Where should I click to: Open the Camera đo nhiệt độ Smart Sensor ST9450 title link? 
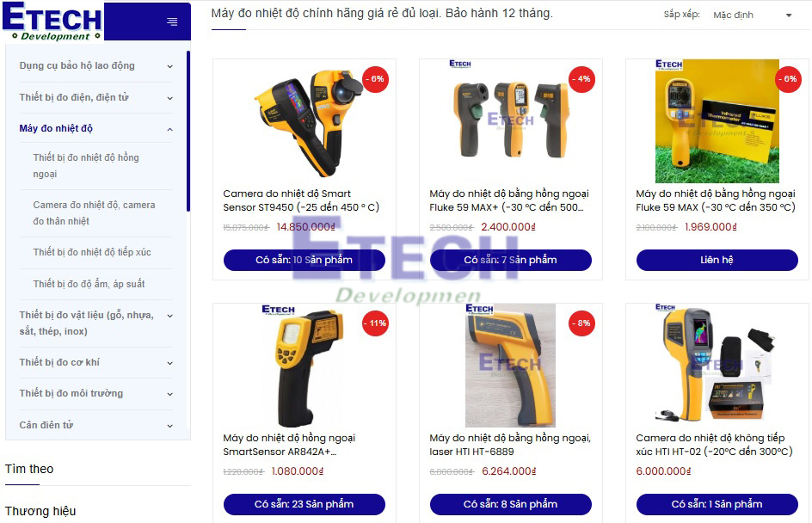[x=301, y=200]
